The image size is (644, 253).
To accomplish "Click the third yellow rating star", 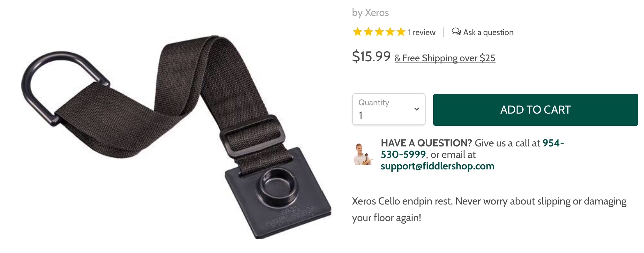I will click(x=379, y=32).
